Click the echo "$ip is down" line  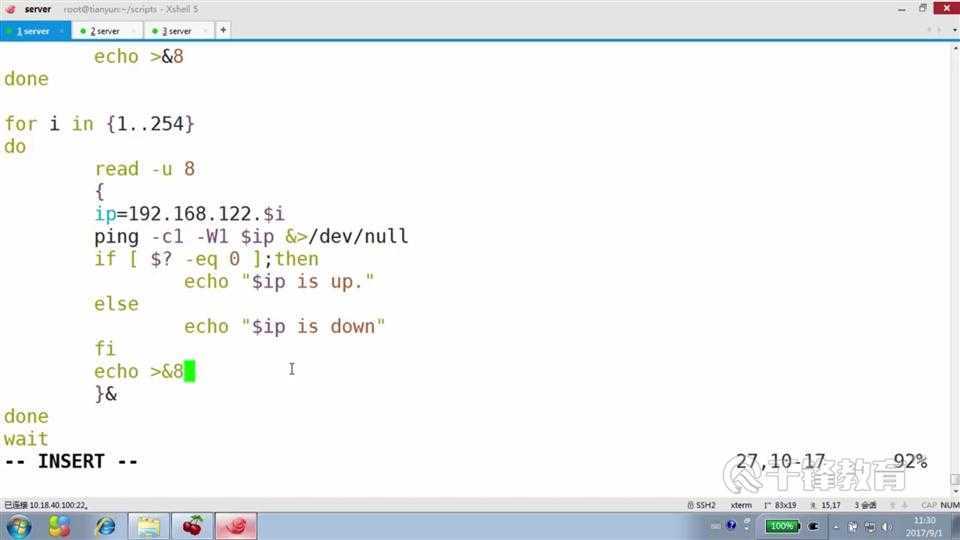point(285,326)
